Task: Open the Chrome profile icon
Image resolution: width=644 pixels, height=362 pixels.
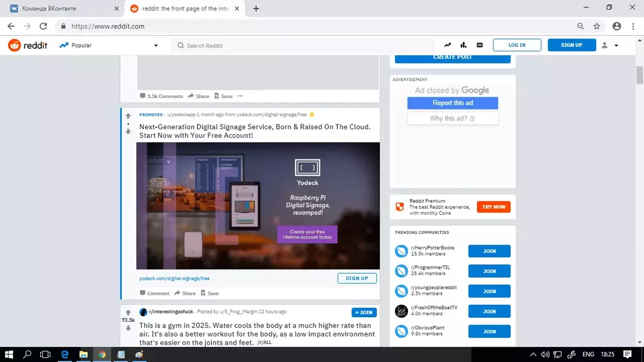Action: tap(616, 26)
